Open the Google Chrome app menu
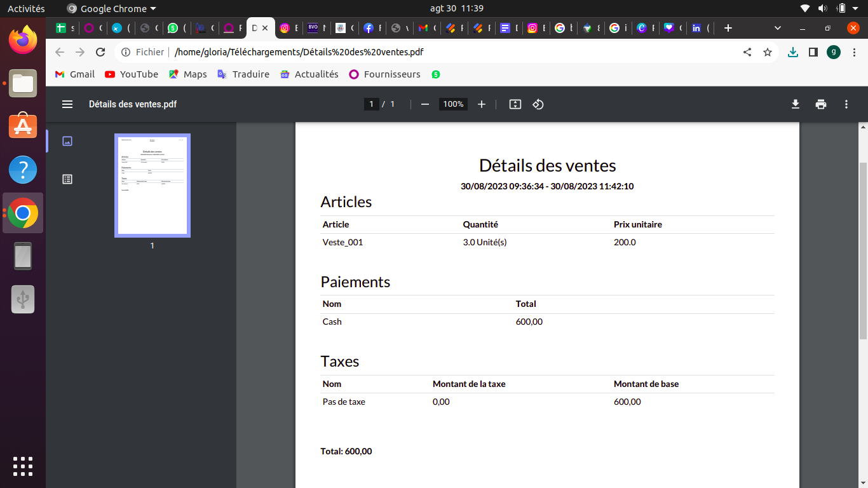Viewport: 868px width, 488px height. [111, 9]
